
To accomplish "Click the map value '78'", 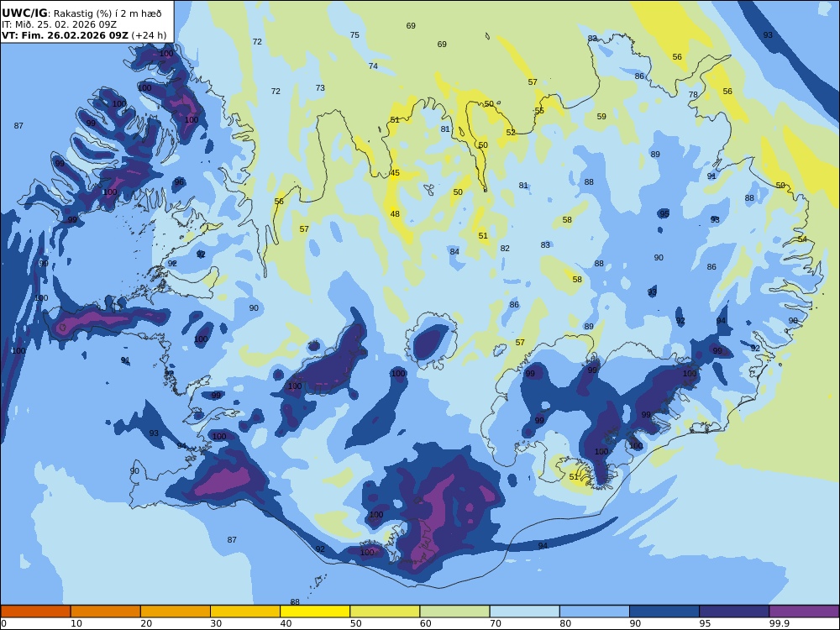I will [x=693, y=94].
